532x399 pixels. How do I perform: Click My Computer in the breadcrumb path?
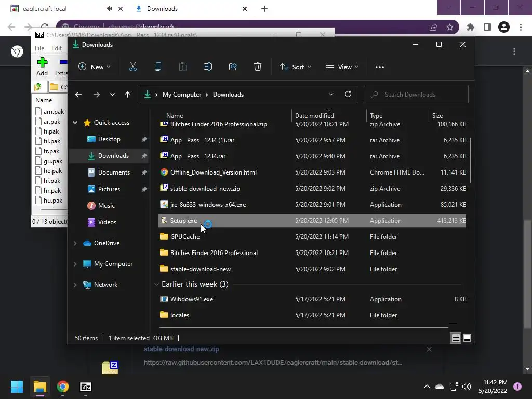(x=182, y=95)
